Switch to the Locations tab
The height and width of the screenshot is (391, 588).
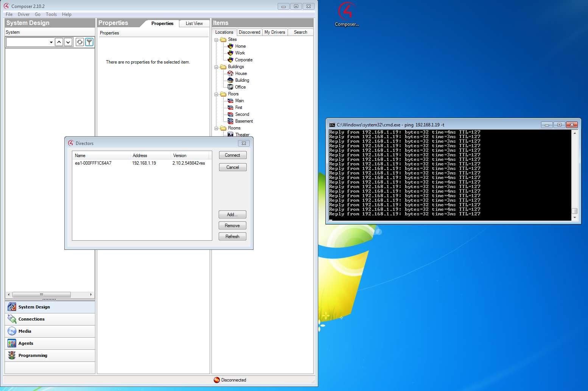pyautogui.click(x=224, y=32)
